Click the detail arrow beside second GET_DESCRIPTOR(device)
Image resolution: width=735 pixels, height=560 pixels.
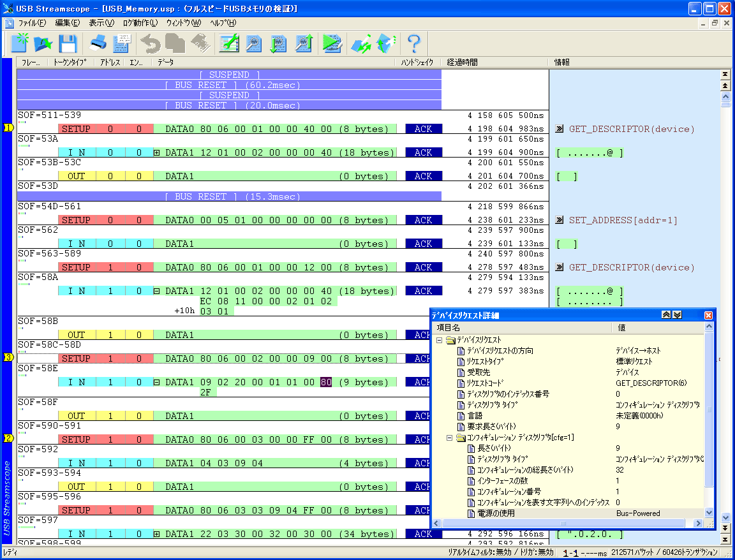coord(559,267)
